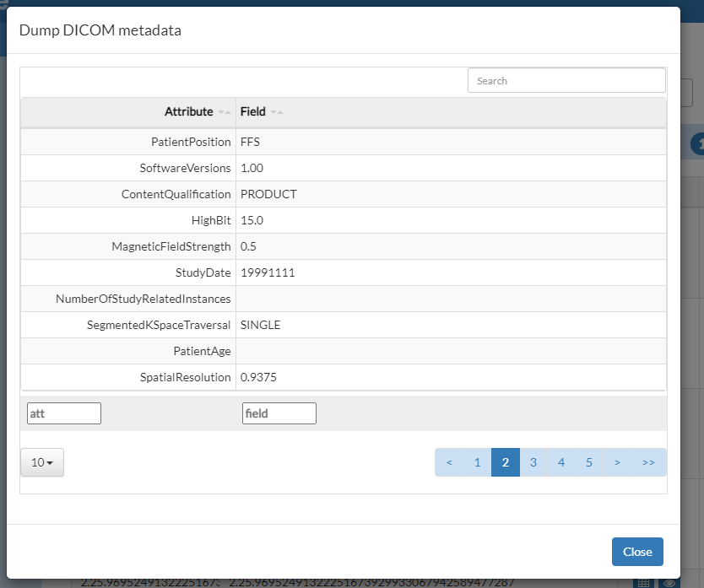Go to previous page with < button
The width and height of the screenshot is (704, 588).
[449, 462]
